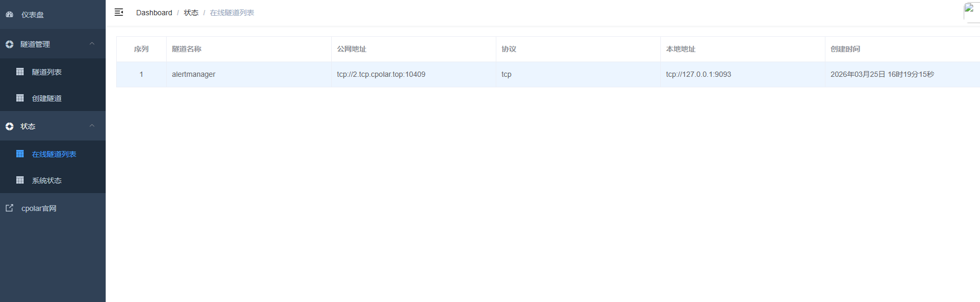Click the public address tcp://2.tcp.cpolar.top:10409
This screenshot has width=980, height=302.
point(381,74)
